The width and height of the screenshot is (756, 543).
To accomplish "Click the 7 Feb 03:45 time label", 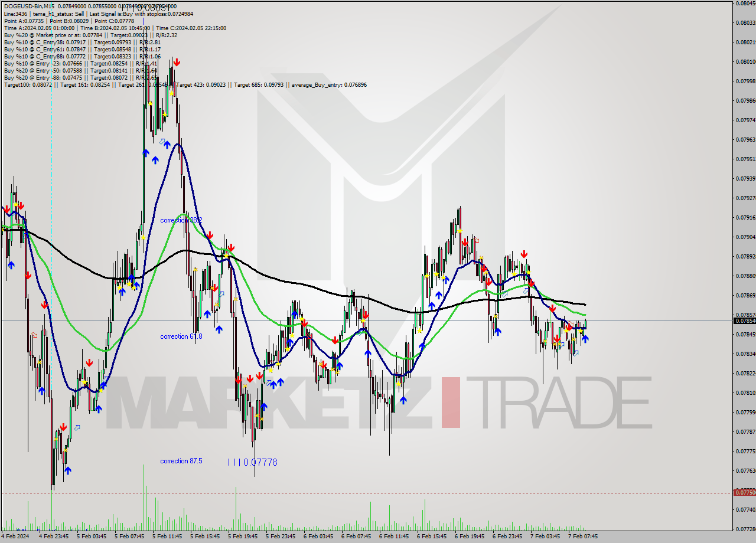I will click(x=545, y=537).
